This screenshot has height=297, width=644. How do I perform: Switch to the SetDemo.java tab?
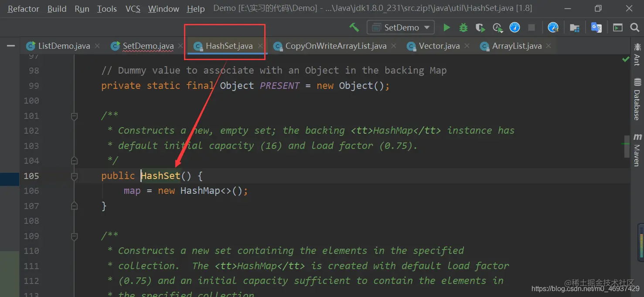(148, 46)
